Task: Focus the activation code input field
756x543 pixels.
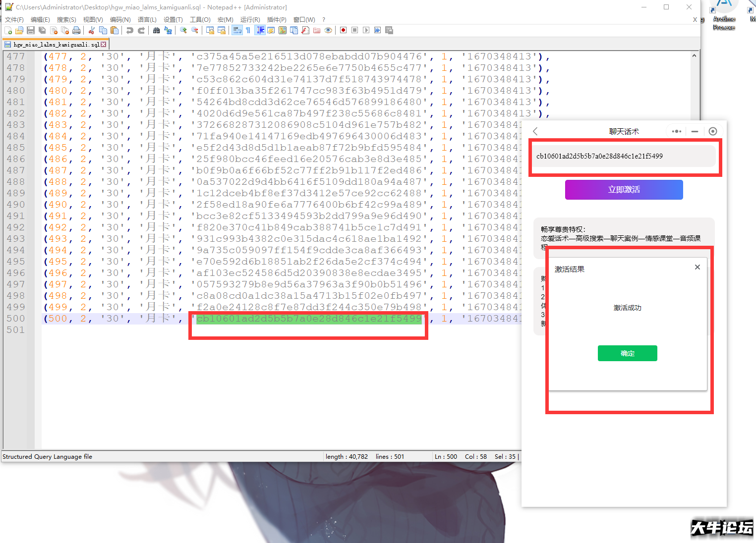Action: click(x=624, y=156)
